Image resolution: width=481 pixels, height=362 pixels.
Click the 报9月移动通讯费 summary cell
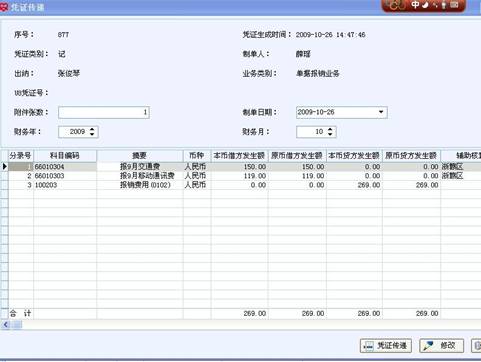point(140,176)
